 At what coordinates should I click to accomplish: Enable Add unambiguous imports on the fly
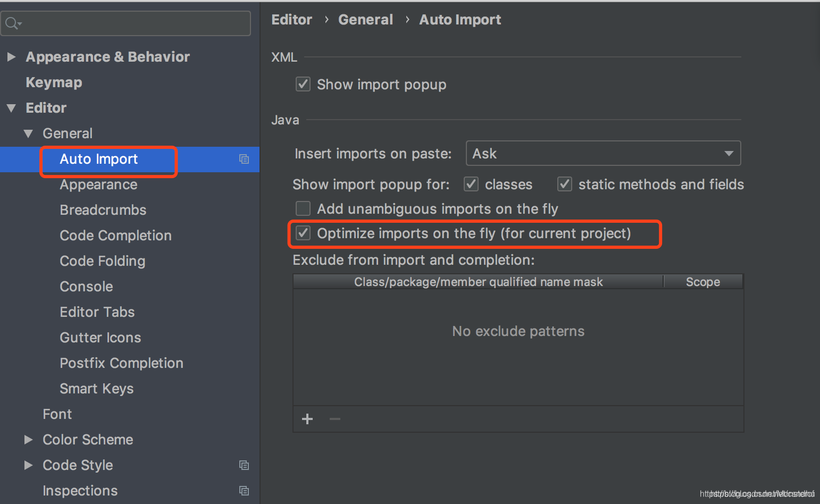coord(303,208)
